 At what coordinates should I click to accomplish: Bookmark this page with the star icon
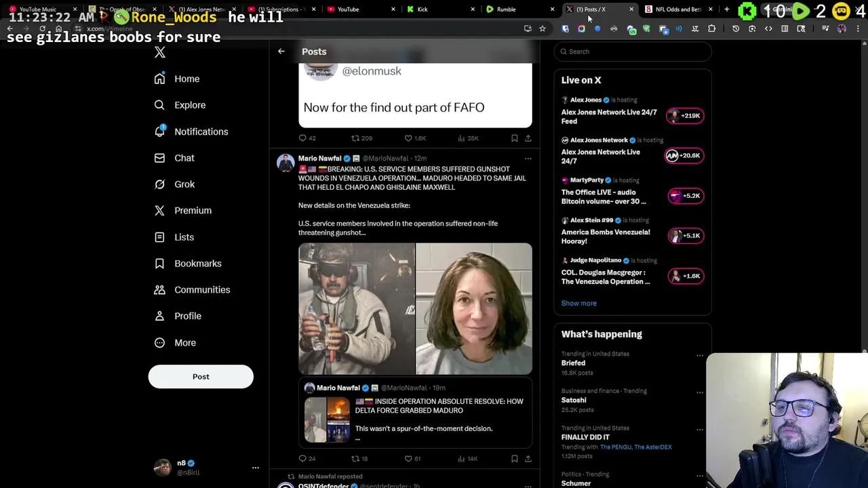tap(542, 28)
